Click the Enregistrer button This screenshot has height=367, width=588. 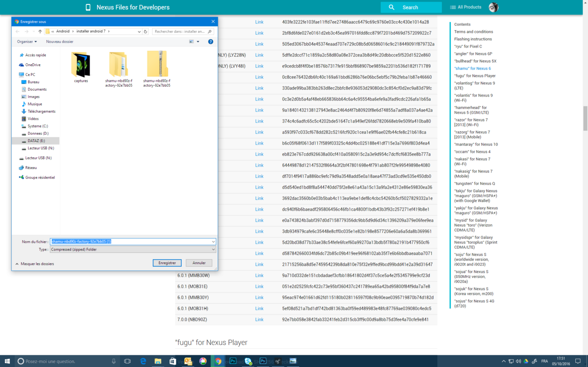click(x=167, y=263)
